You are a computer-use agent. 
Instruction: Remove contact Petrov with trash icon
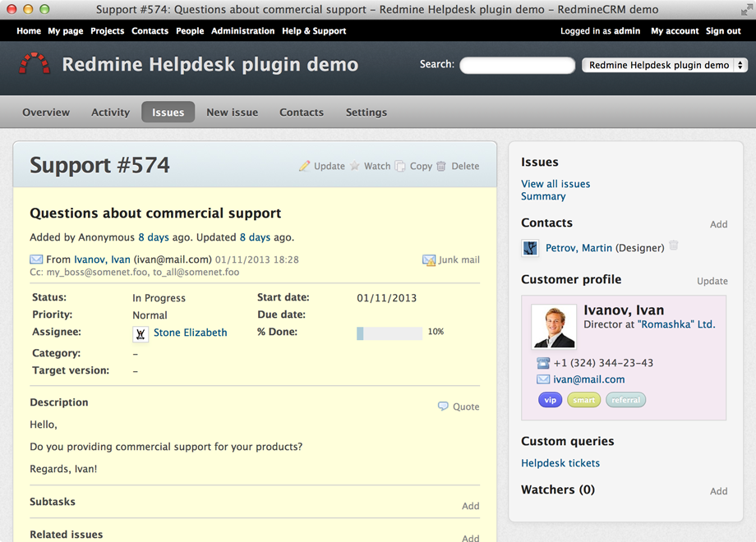pos(674,246)
